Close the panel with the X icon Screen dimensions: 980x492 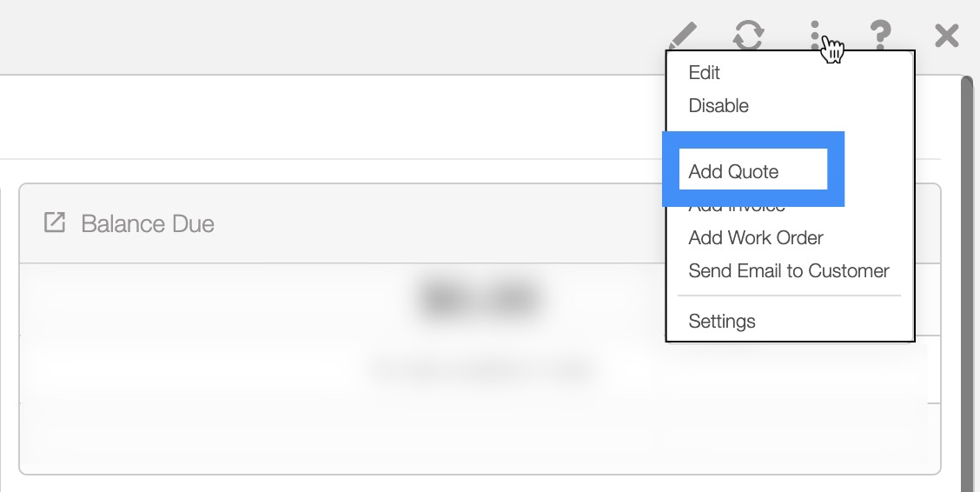[x=946, y=36]
